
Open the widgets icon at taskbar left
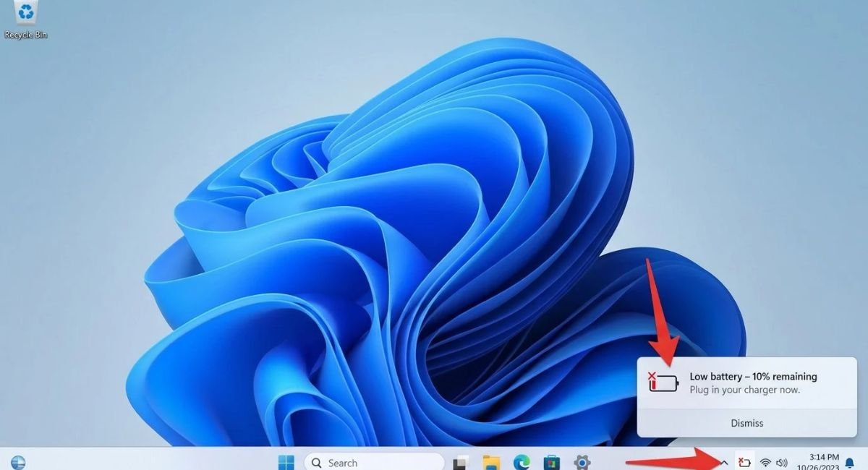click(18, 462)
